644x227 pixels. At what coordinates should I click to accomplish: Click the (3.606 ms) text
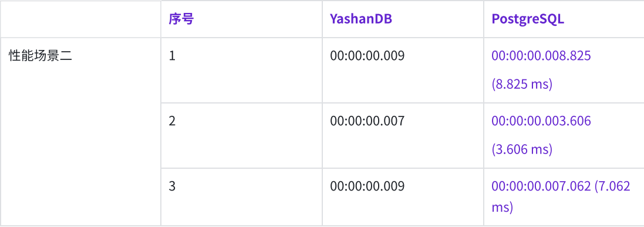pyautogui.click(x=522, y=150)
